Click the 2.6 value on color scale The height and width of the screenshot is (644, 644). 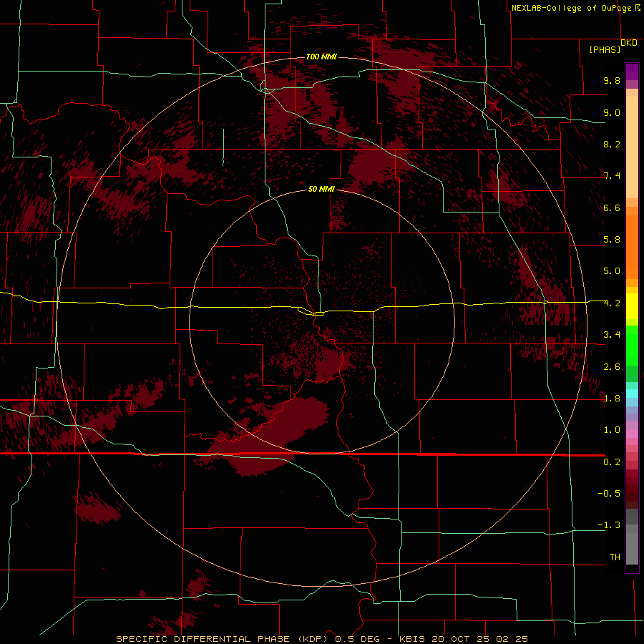(x=612, y=367)
